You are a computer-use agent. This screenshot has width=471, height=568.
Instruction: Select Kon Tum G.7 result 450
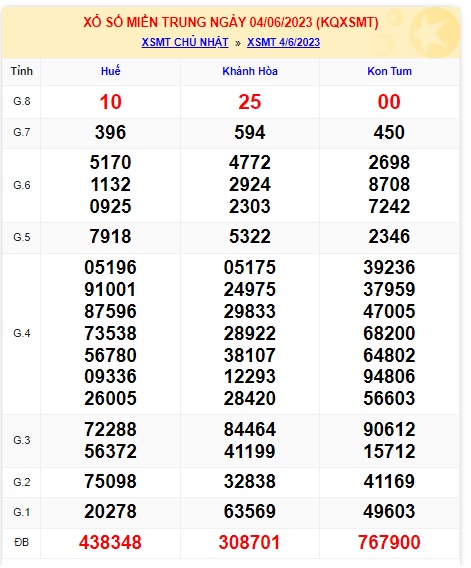coord(389,132)
